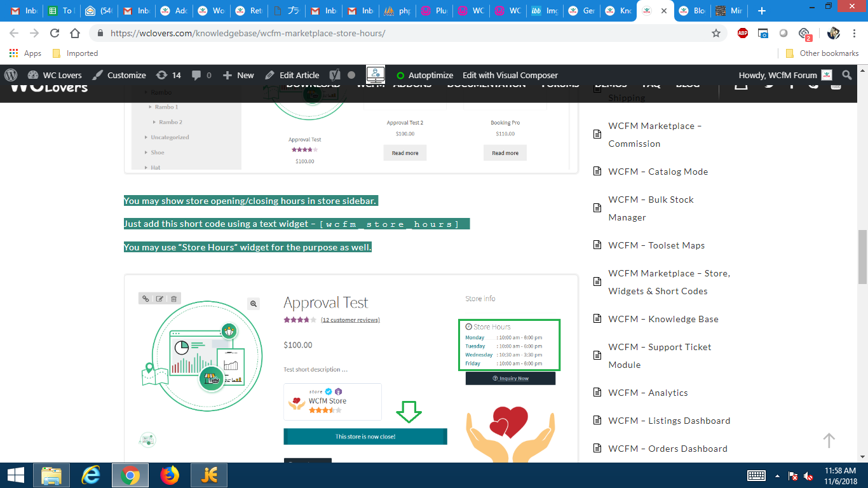The width and height of the screenshot is (868, 488).
Task: Open the 14 pending updates
Action: pos(168,75)
